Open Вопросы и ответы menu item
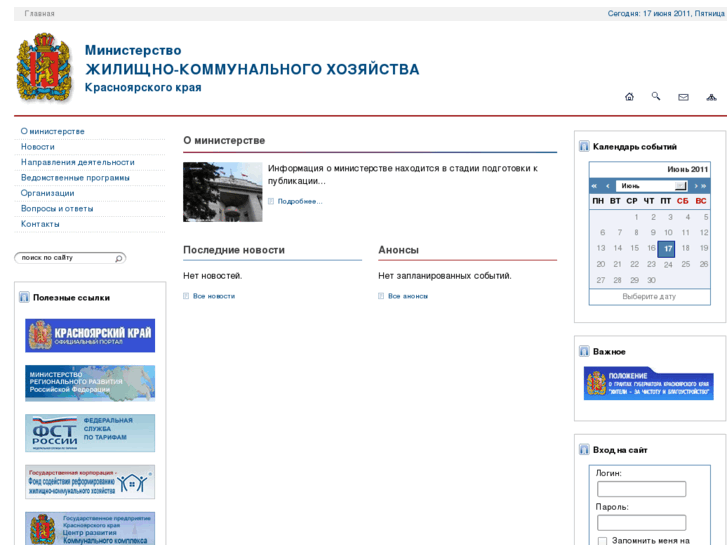The height and width of the screenshot is (545, 727). (x=57, y=208)
